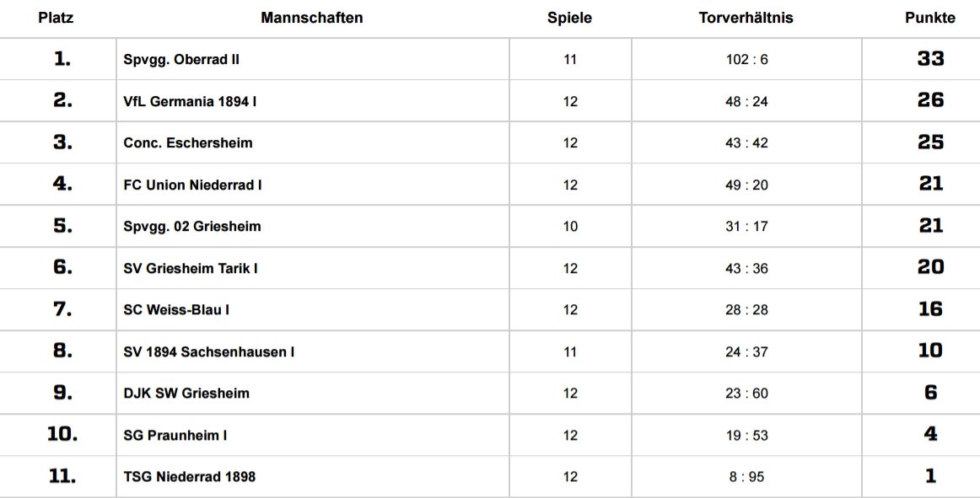
Task: Open SC Weiss-Blau I entry
Action: [176, 309]
